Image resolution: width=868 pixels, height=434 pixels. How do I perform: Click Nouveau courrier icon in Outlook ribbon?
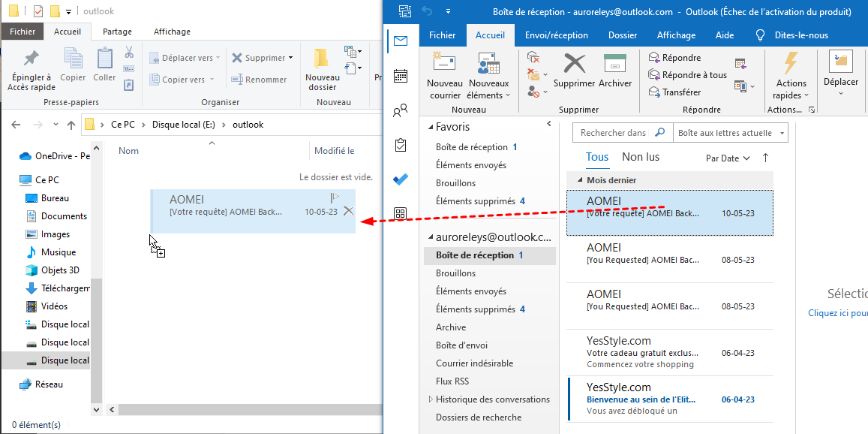coord(445,63)
